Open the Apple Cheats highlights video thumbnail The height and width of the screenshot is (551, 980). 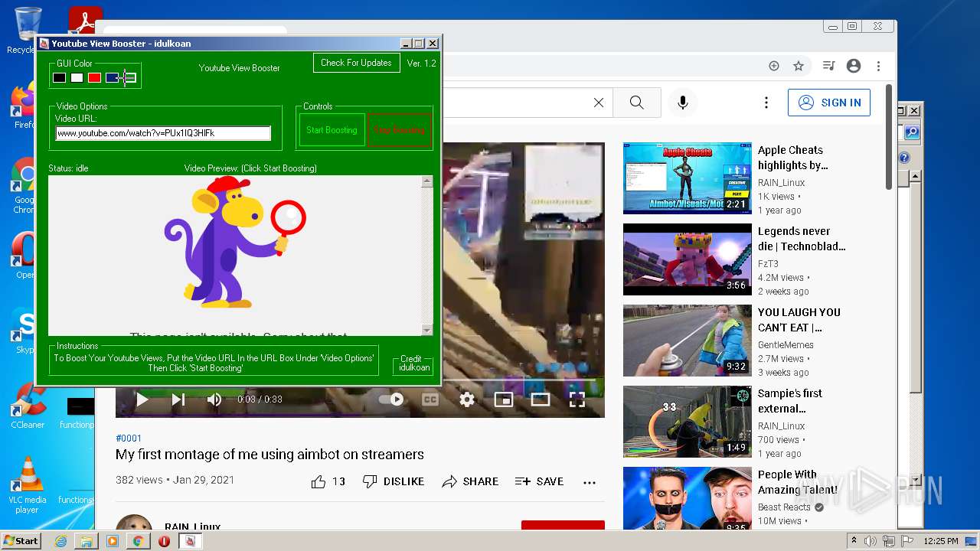pyautogui.click(x=688, y=178)
